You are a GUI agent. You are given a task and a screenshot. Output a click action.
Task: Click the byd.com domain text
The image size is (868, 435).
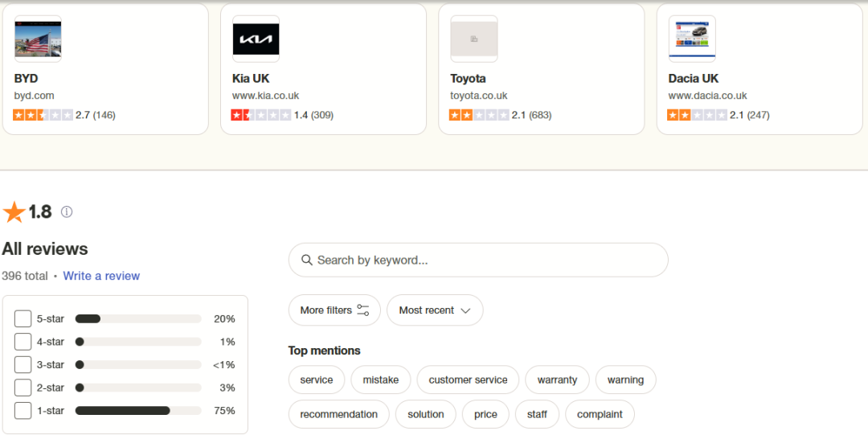35,96
